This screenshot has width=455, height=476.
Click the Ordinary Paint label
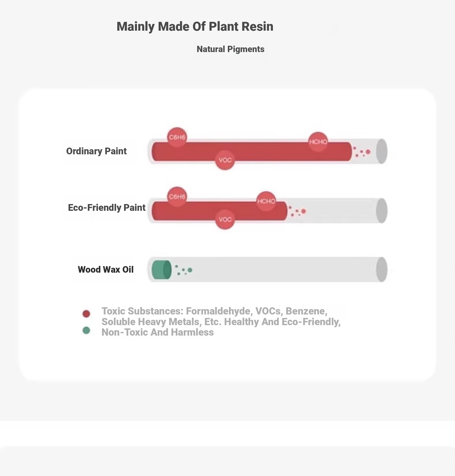pos(96,151)
